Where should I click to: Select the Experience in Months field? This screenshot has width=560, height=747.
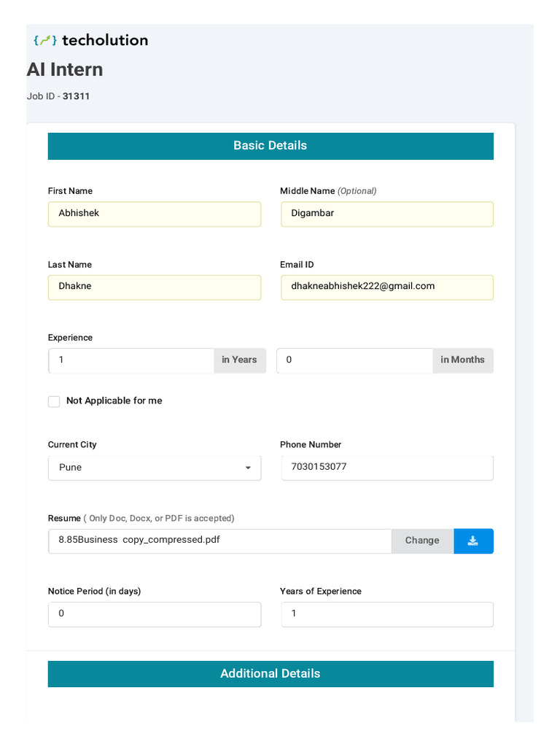pyautogui.click(x=354, y=360)
